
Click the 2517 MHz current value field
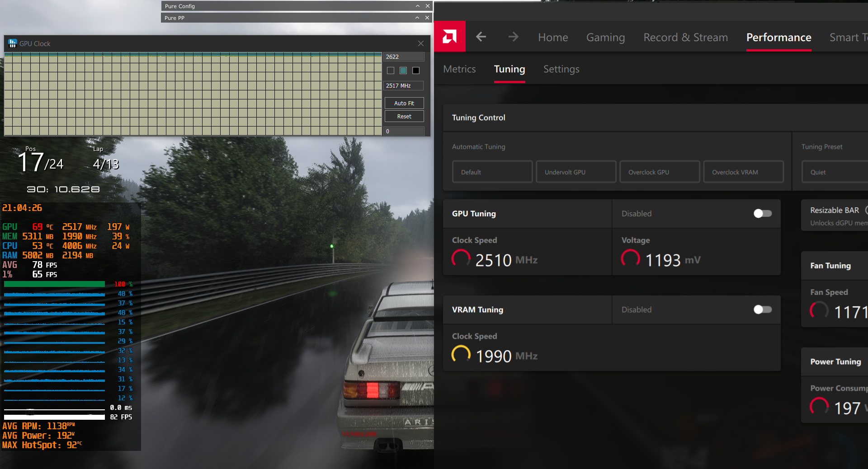coord(404,85)
